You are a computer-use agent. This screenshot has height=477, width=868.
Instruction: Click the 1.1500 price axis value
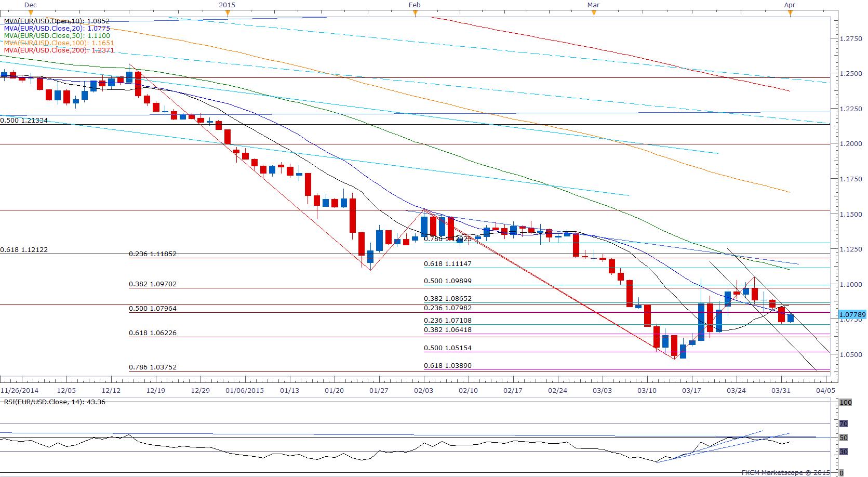click(x=851, y=214)
